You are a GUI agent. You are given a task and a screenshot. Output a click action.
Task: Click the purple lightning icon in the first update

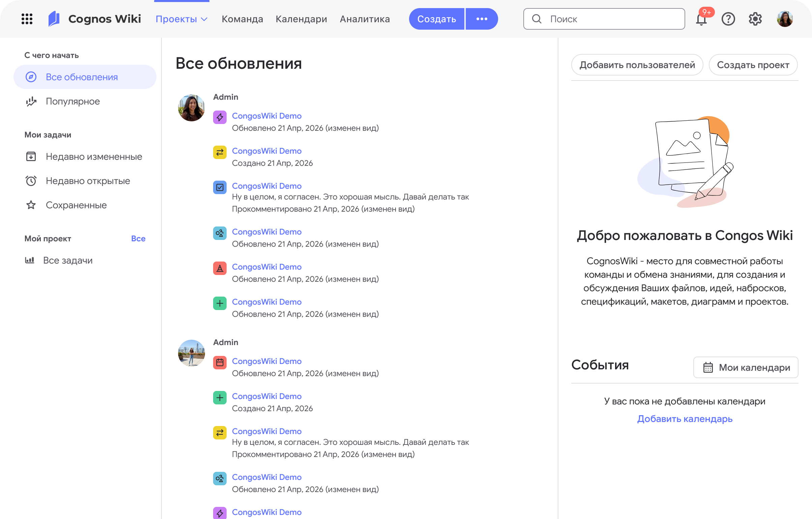[x=220, y=117]
